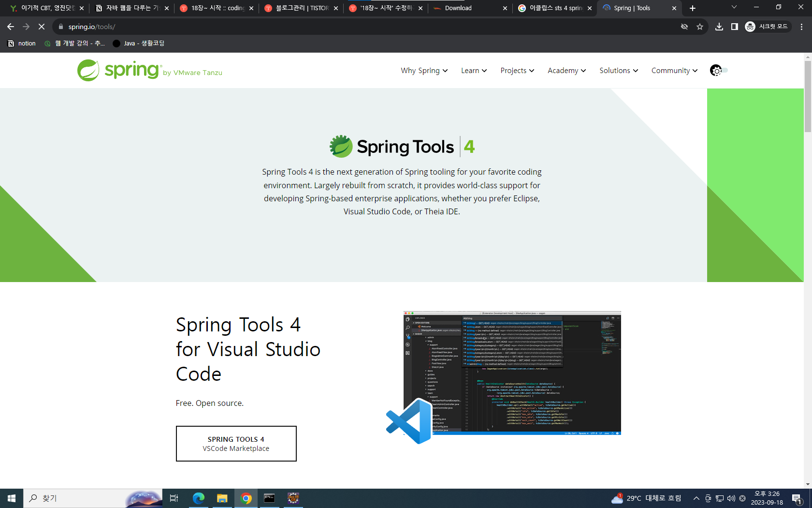This screenshot has height=508, width=812.
Task: Click the Chrome taskbar icon
Action: pyautogui.click(x=246, y=498)
